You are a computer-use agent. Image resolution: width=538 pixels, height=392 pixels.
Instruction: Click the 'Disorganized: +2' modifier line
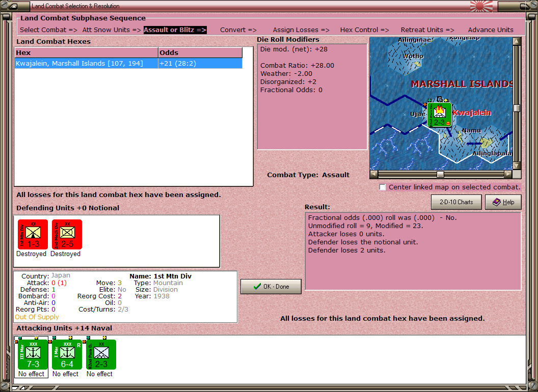[288, 82]
